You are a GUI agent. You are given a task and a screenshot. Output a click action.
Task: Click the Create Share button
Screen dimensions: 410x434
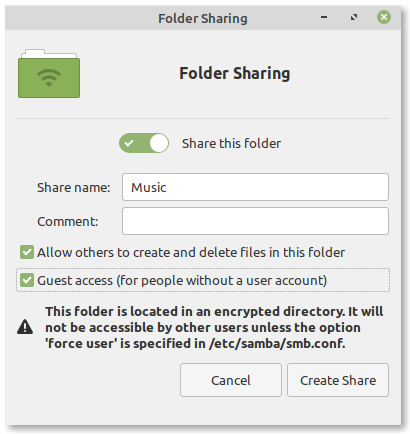[338, 380]
